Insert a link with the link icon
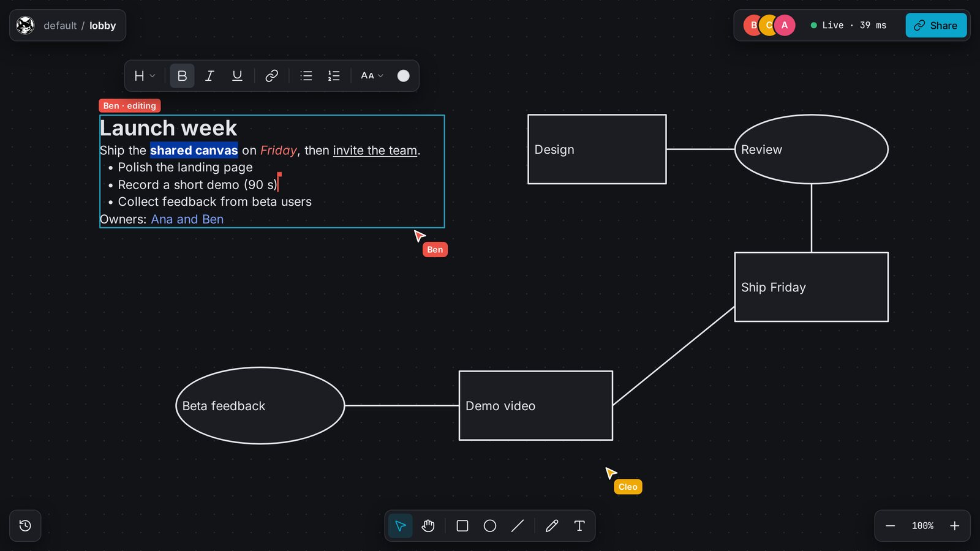Viewport: 980px width, 551px height. click(x=271, y=76)
